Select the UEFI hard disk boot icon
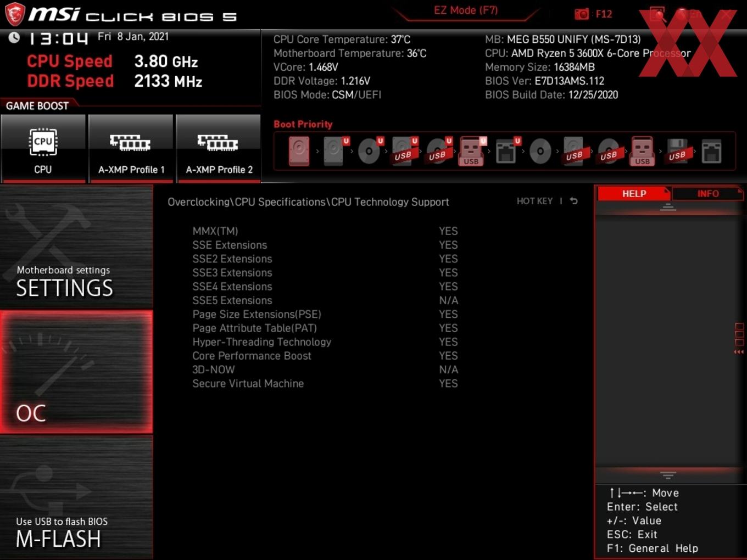This screenshot has width=747, height=560. [335, 151]
